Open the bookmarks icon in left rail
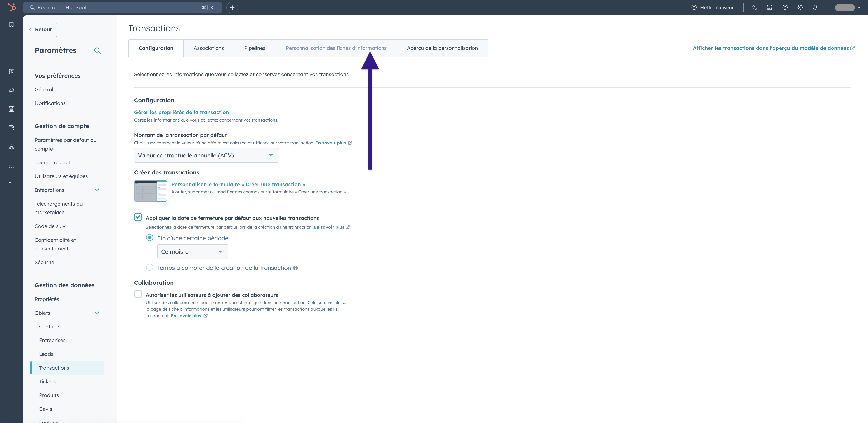 (12, 25)
